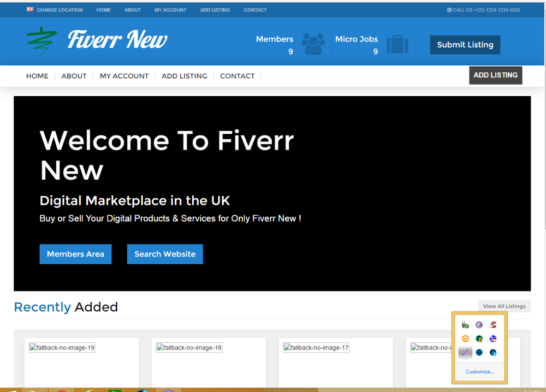Click the Digital Marketplace in the UK subtitle
The image size is (546, 392).
[135, 201]
